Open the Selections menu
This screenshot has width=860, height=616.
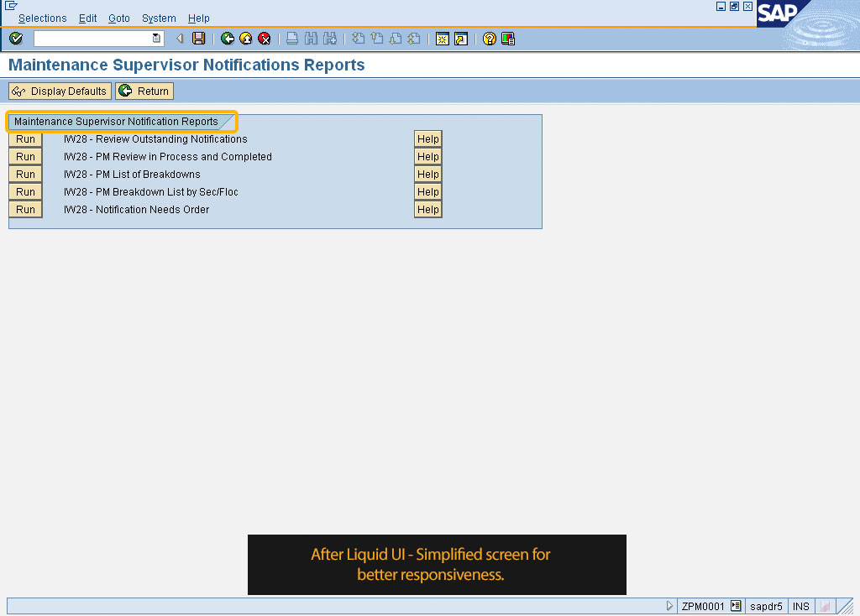42,18
